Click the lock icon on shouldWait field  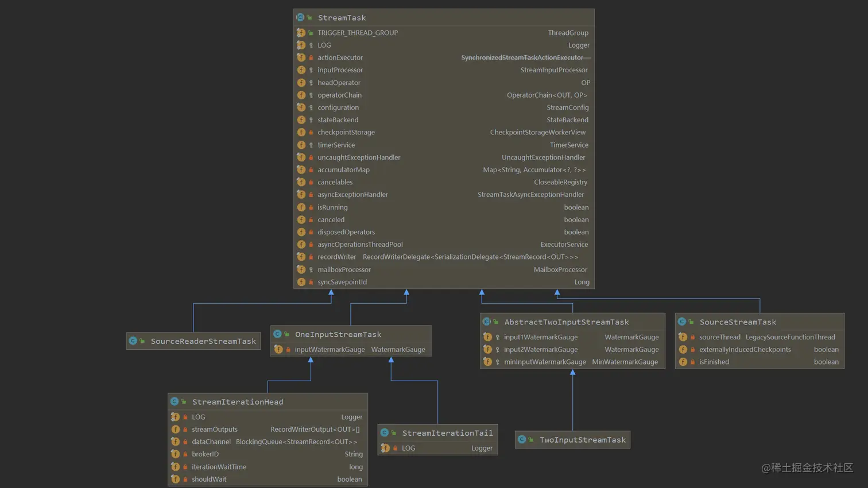[x=185, y=479]
